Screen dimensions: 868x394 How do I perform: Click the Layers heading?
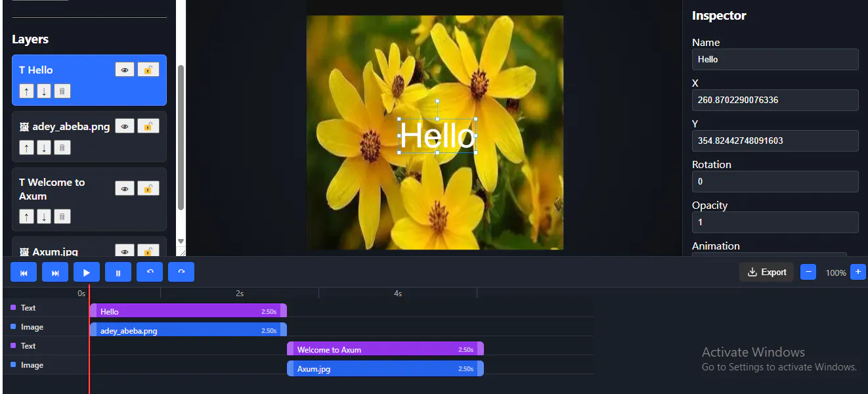(x=30, y=39)
